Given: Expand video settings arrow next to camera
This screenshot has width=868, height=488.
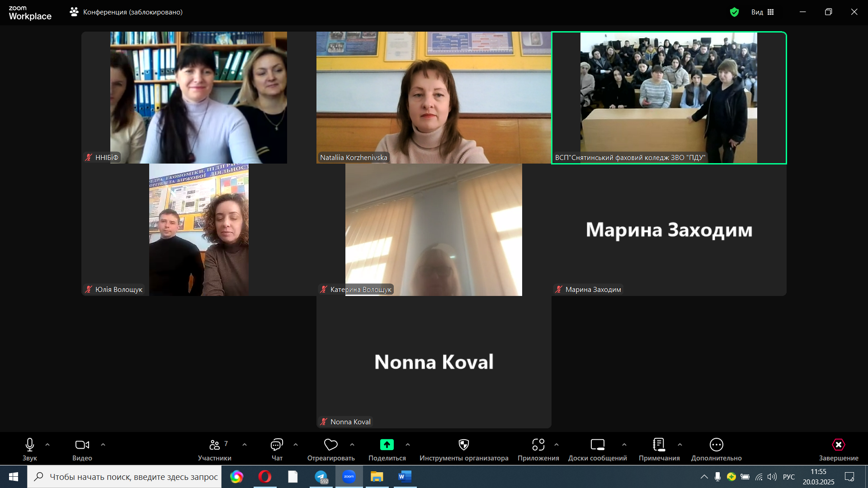Looking at the screenshot, I should (103, 445).
